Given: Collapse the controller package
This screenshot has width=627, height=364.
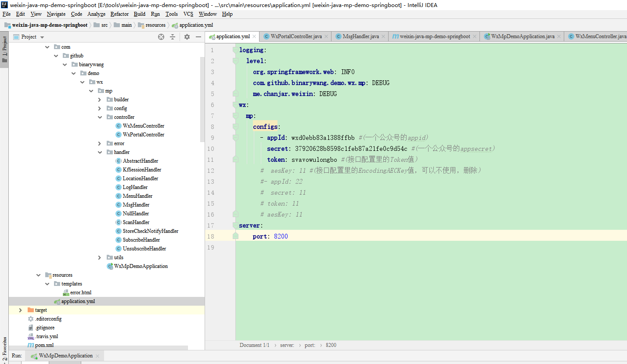Looking at the screenshot, I should coord(100,117).
